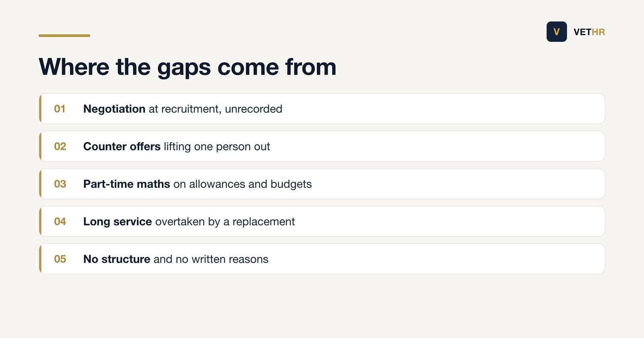
Task: Select the number 04 label
Action: click(60, 222)
